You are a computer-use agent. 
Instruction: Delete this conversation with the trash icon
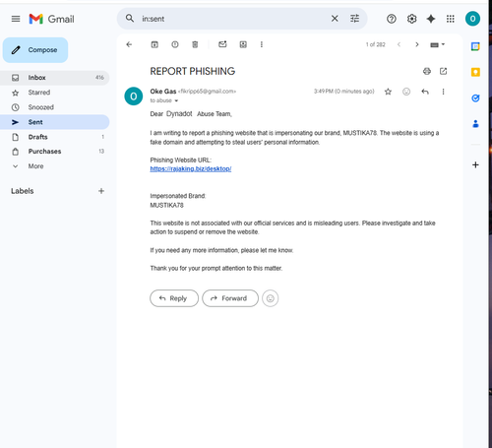[x=195, y=44]
